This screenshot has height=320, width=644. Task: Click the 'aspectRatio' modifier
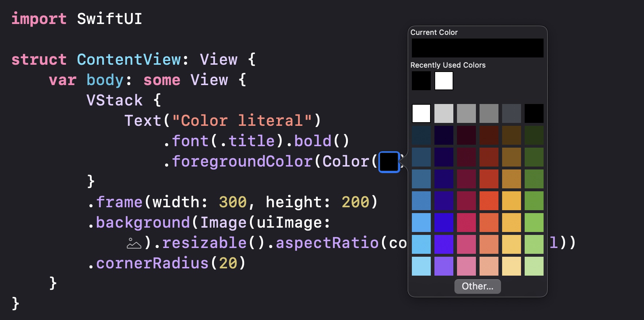(x=327, y=243)
